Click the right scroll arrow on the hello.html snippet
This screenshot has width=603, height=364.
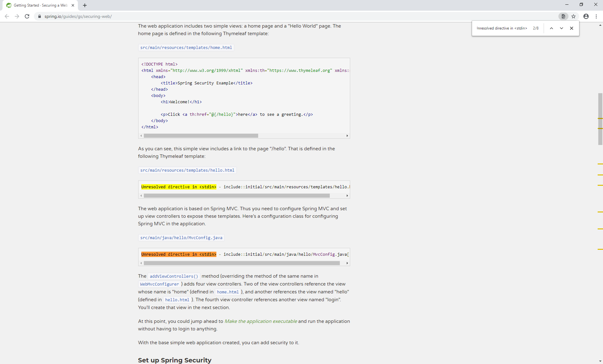click(x=347, y=195)
